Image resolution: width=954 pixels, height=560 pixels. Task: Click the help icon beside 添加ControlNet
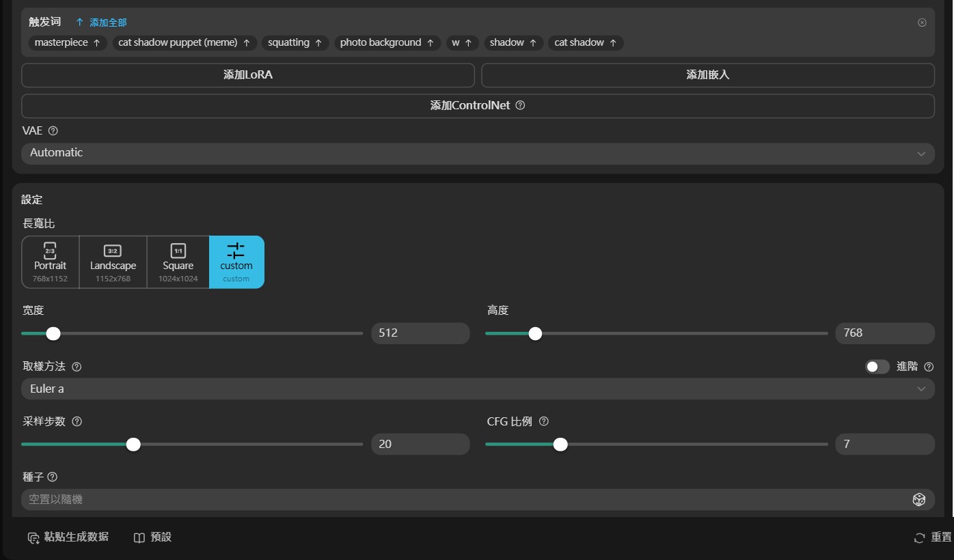pos(520,106)
